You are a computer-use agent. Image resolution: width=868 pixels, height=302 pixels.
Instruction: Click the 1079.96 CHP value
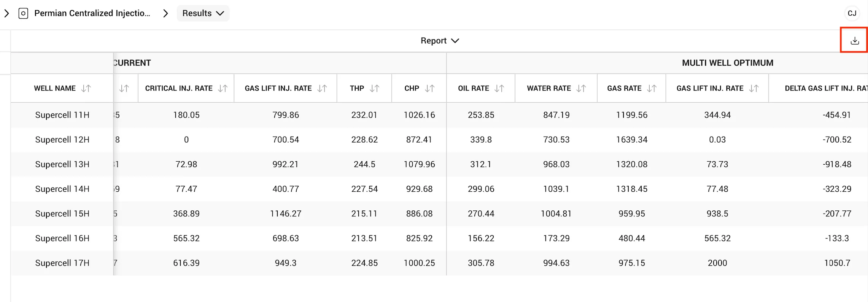419,164
